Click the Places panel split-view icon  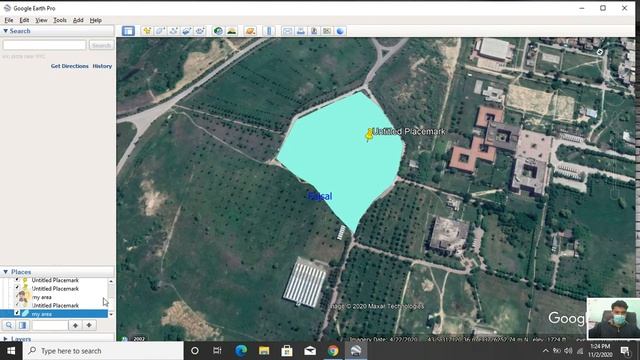pyautogui.click(x=23, y=325)
